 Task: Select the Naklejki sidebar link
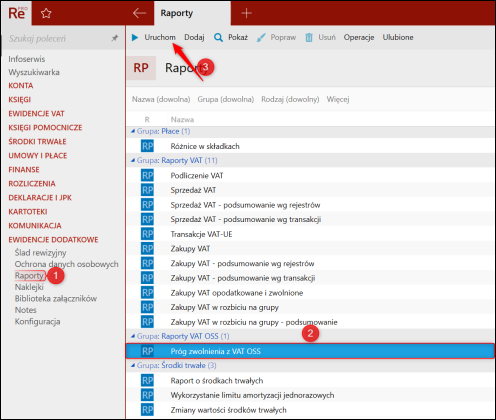point(29,287)
